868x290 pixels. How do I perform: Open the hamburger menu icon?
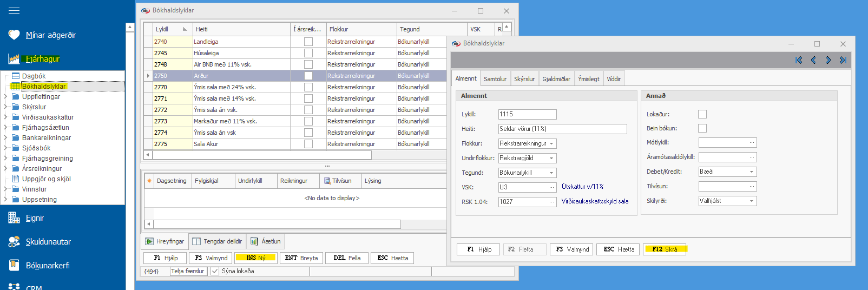(14, 11)
